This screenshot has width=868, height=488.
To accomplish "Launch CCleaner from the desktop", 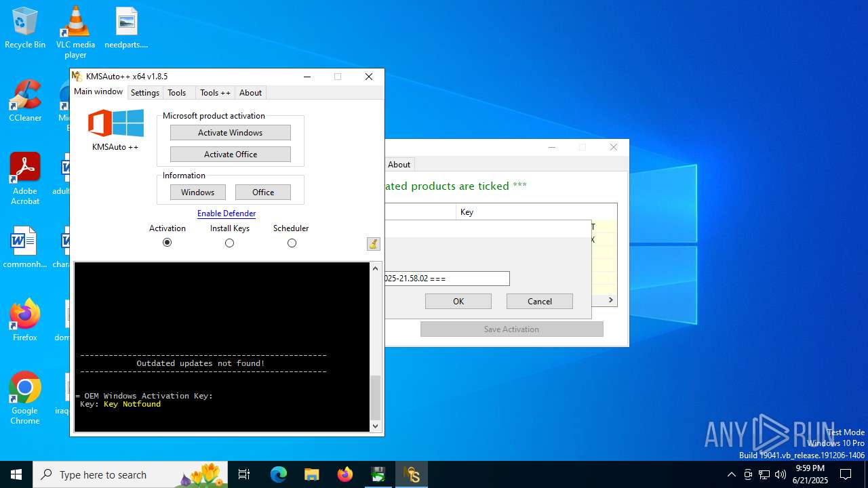I will pos(25,101).
